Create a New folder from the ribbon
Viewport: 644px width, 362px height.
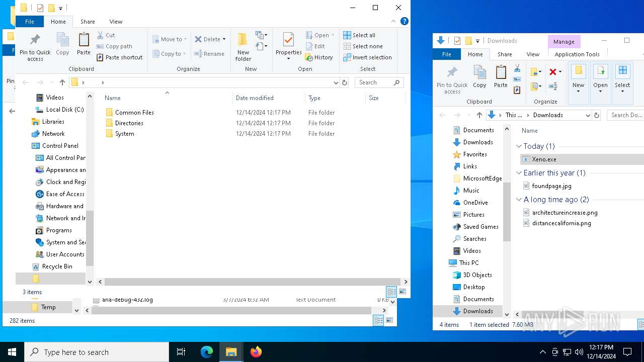(243, 47)
